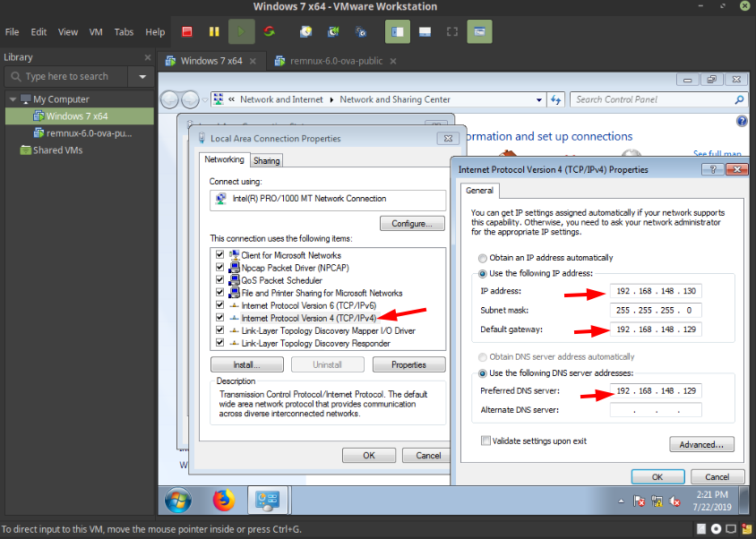Click the Configure... button
This screenshot has width=756, height=539.
coord(412,224)
